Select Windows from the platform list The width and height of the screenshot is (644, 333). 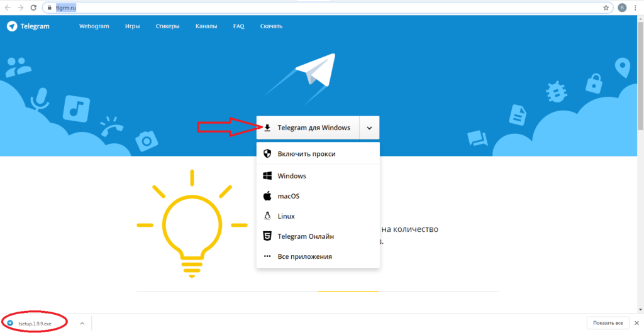click(318, 176)
